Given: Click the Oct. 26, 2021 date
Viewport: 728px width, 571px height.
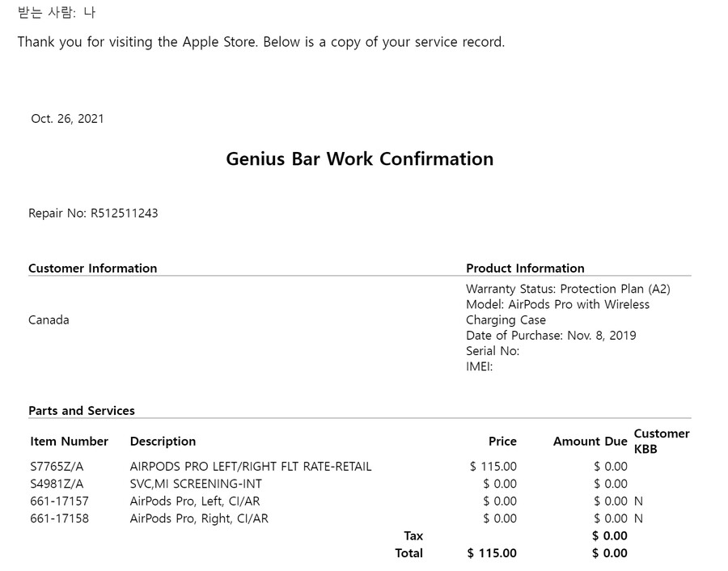Looking at the screenshot, I should [x=67, y=119].
